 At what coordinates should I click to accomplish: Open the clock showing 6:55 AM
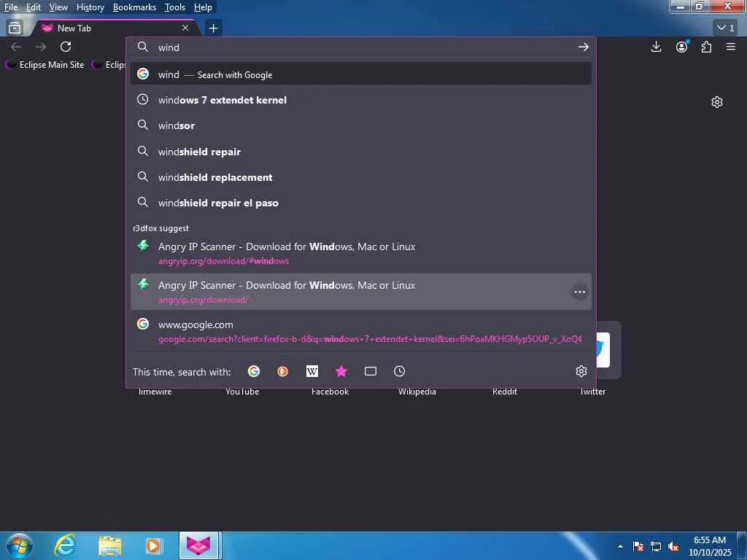tap(710, 546)
